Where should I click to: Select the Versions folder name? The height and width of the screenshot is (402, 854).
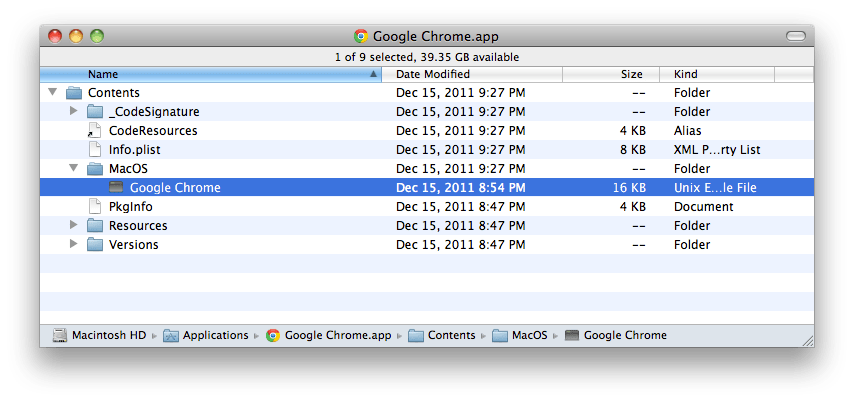pos(134,245)
